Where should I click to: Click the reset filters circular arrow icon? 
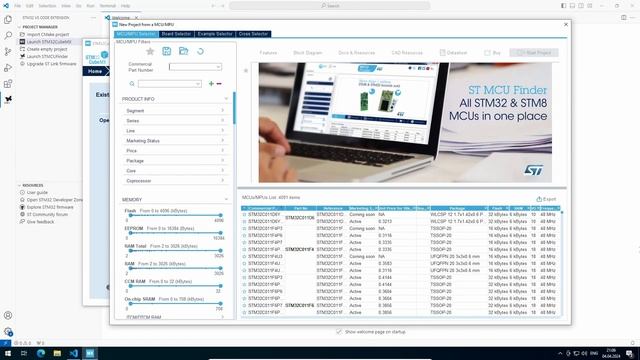point(200,51)
